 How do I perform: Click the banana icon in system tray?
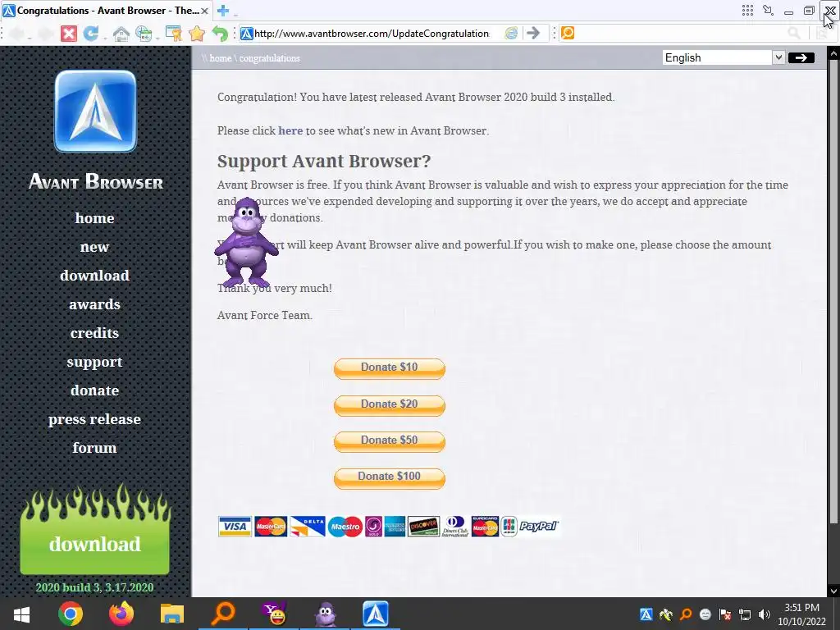pyautogui.click(x=666, y=614)
